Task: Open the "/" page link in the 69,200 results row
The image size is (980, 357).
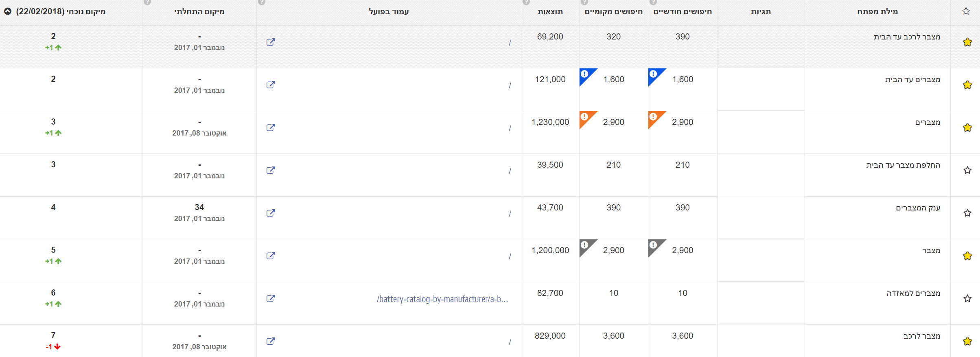Action: pyautogui.click(x=510, y=42)
